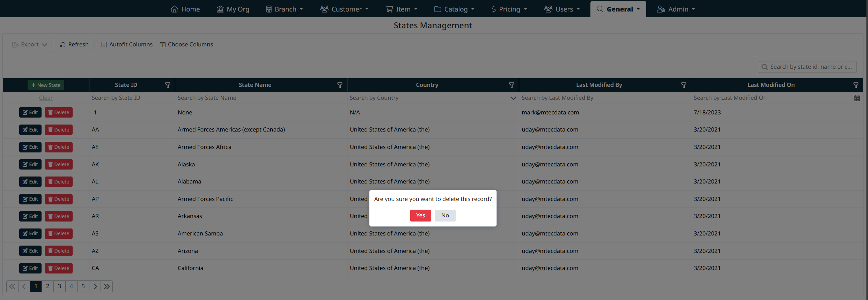Open the Country column filter icon
This screenshot has width=868, height=300.
(x=512, y=85)
